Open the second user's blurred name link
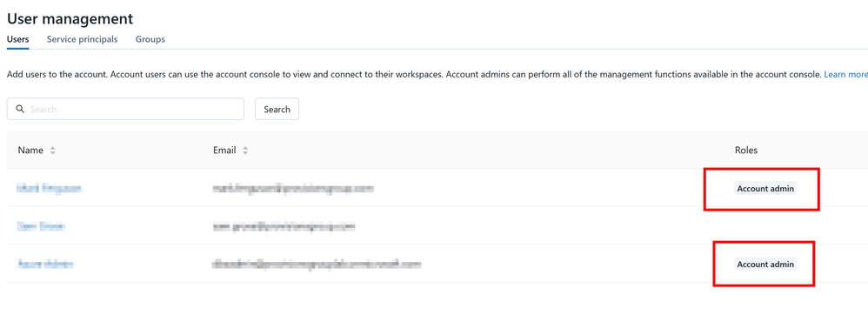The height and width of the screenshot is (322, 868). [41, 226]
